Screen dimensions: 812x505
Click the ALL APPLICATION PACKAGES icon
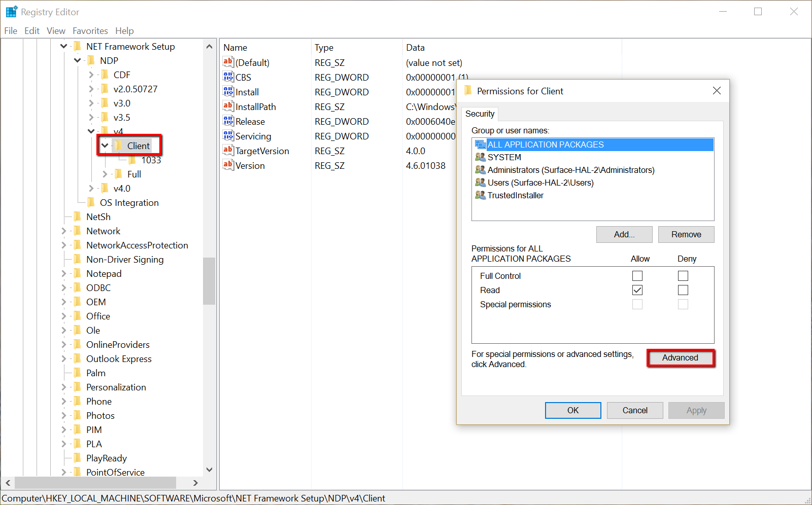coord(480,145)
